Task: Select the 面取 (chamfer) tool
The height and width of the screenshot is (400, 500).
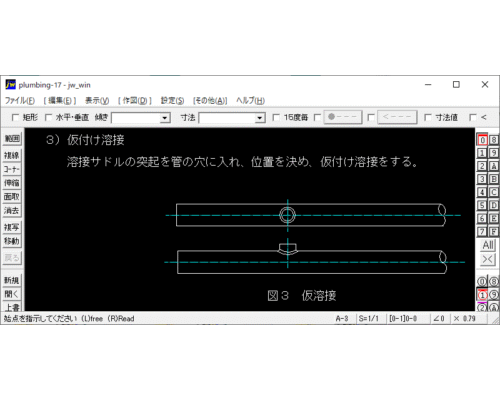Action: pyautogui.click(x=12, y=197)
